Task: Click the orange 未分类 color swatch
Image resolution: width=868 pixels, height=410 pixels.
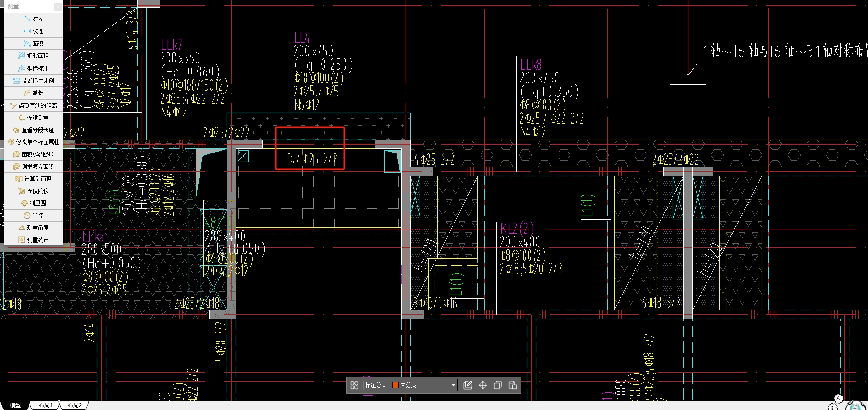Action: (x=395, y=385)
